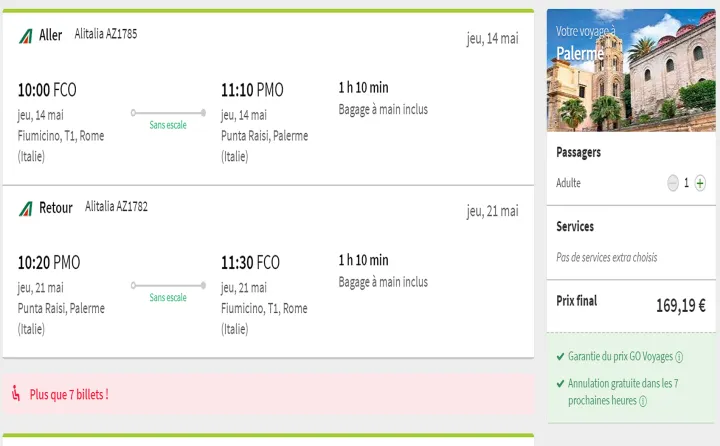Click the Alitalia logo beside Aller
The height and width of the screenshot is (446, 720).
tap(26, 36)
